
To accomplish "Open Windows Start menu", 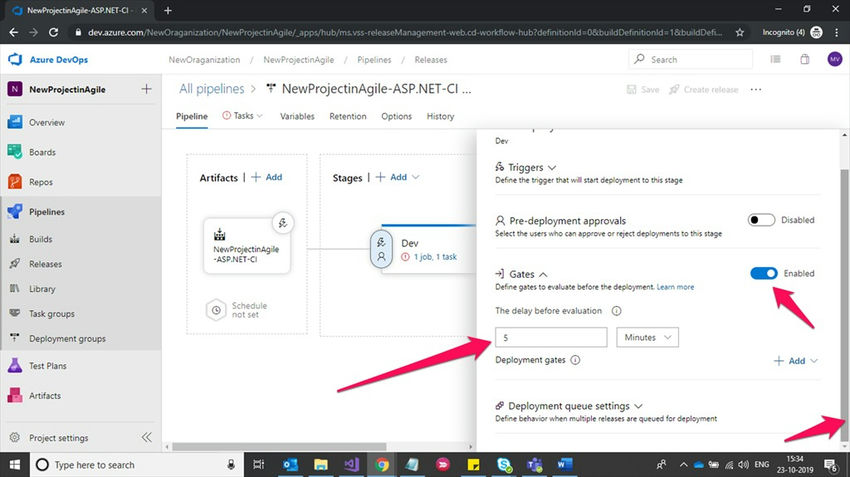I will tap(15, 465).
